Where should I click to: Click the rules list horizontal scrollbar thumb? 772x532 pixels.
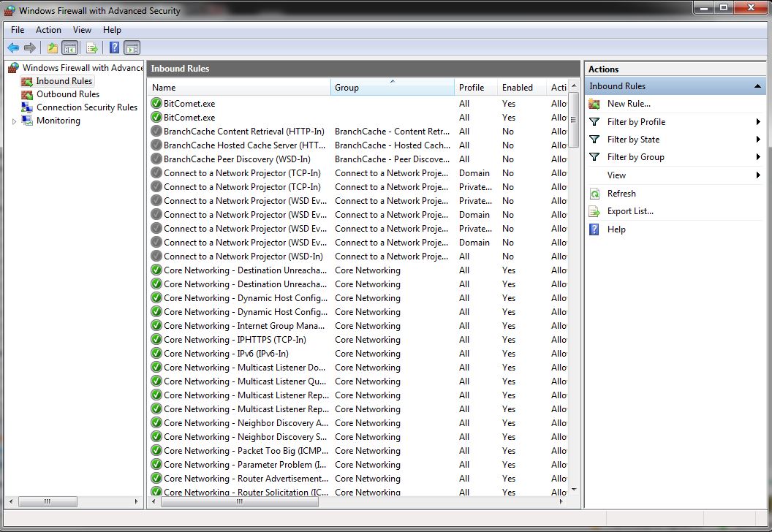pos(240,501)
